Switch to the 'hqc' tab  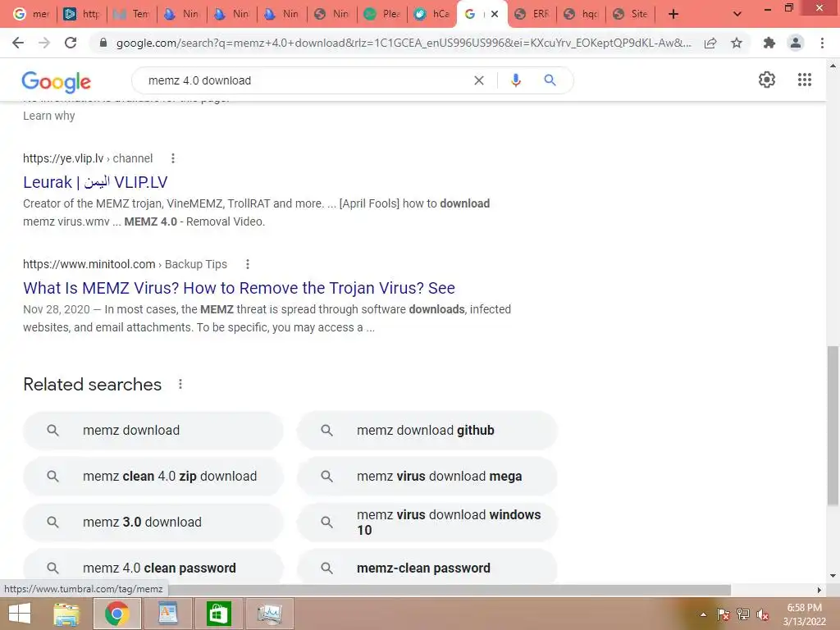582,14
